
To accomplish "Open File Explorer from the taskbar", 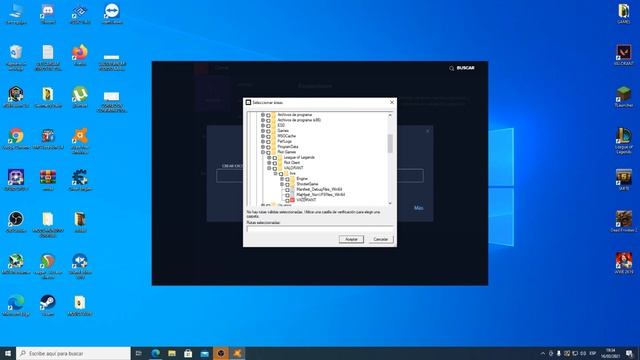I will (172, 353).
